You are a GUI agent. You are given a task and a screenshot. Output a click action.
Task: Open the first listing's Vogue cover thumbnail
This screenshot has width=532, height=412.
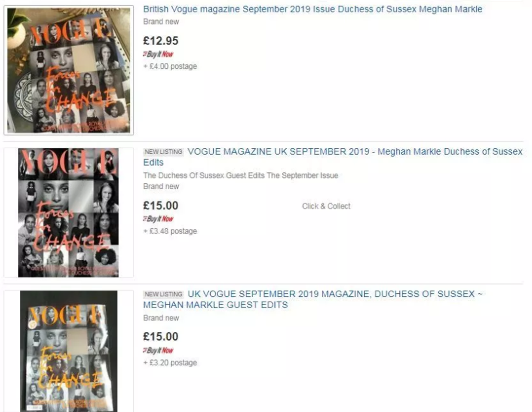coord(69,70)
